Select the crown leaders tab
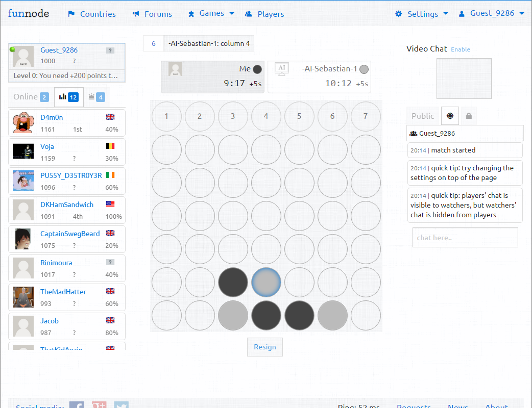This screenshot has width=532, height=408. pyautogui.click(x=96, y=97)
